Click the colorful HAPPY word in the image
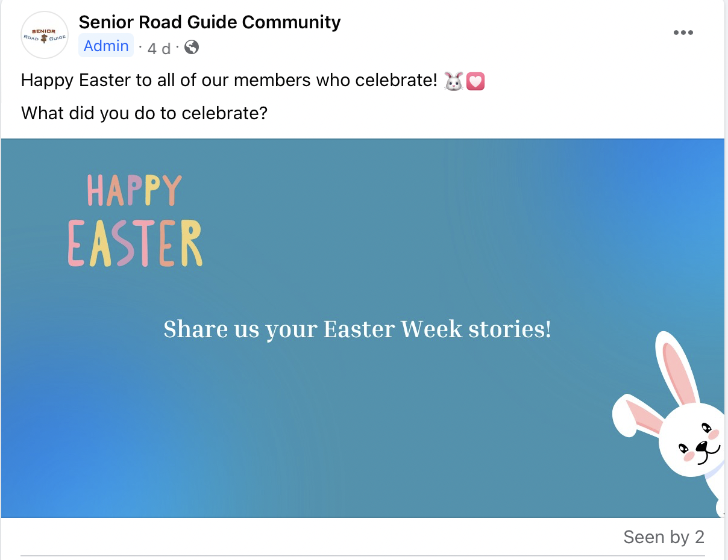This screenshot has width=728, height=560. [134, 190]
